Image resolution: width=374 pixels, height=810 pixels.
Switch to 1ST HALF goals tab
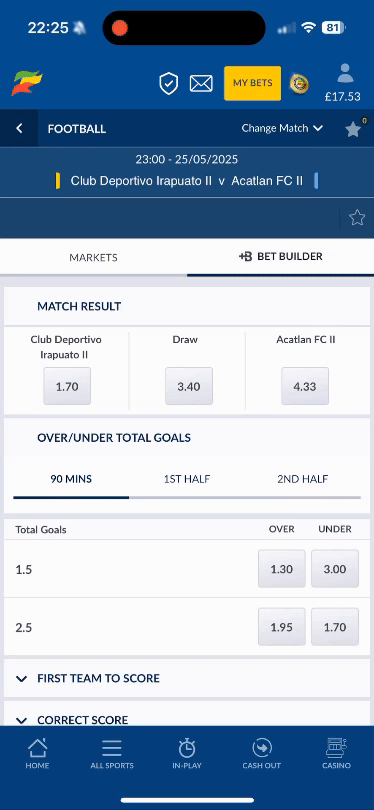pos(187,479)
